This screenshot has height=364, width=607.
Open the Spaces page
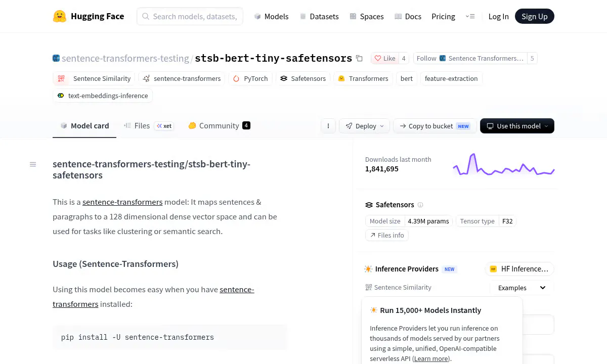(366, 16)
